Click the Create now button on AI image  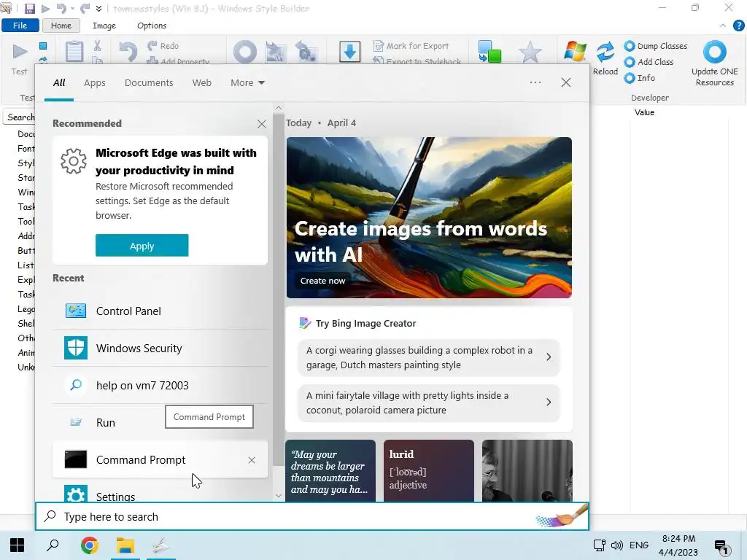pyautogui.click(x=322, y=281)
